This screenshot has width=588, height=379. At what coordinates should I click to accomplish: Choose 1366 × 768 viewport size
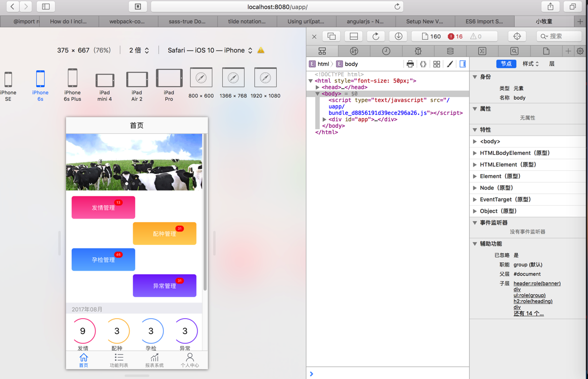233,83
